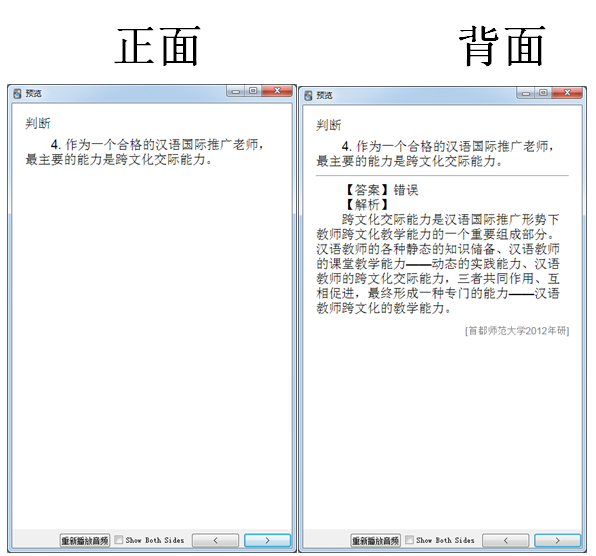Close the left preview window
This screenshot has width=596, height=556.
tap(277, 91)
